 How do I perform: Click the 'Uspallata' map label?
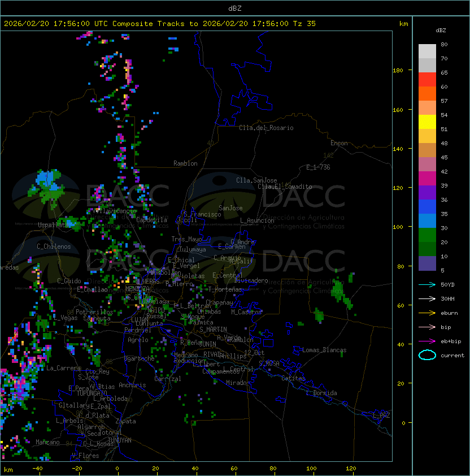(53, 225)
